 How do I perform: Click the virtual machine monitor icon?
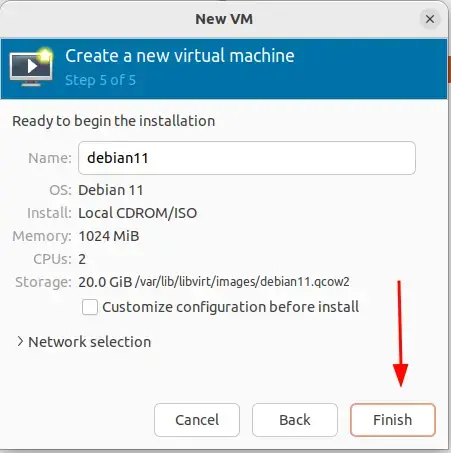(x=31, y=68)
